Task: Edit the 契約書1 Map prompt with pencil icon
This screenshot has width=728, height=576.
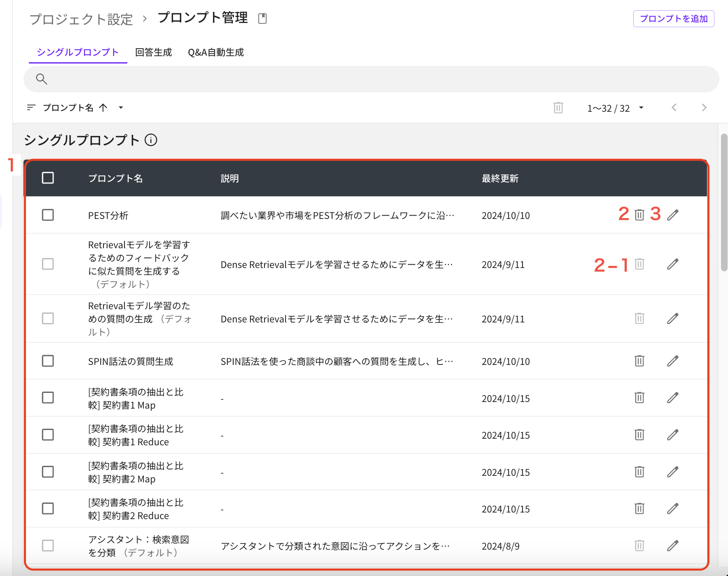Action: click(672, 397)
